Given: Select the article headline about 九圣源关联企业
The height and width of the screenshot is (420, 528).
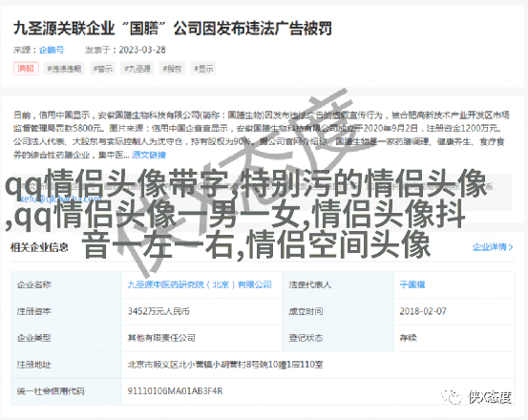Looking at the screenshot, I should (173, 28).
